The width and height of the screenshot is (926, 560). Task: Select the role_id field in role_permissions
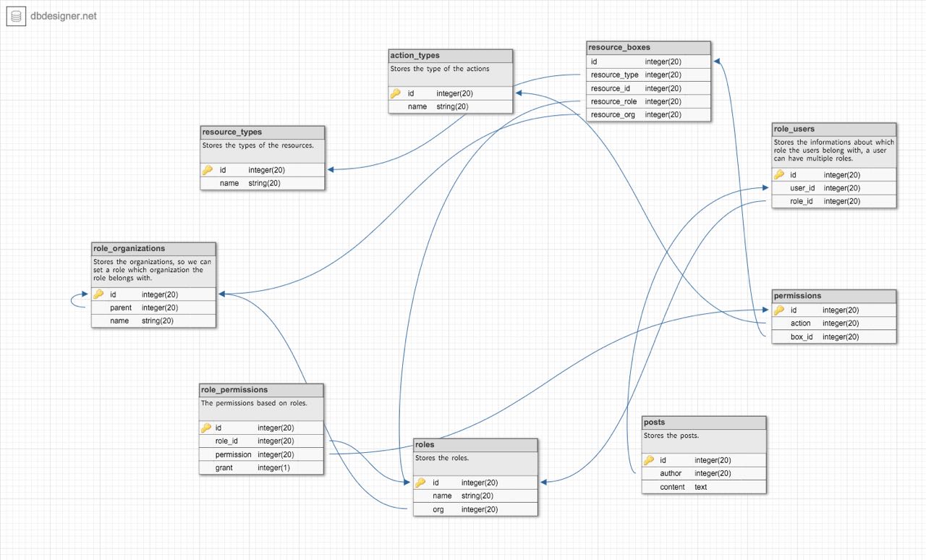click(x=261, y=441)
